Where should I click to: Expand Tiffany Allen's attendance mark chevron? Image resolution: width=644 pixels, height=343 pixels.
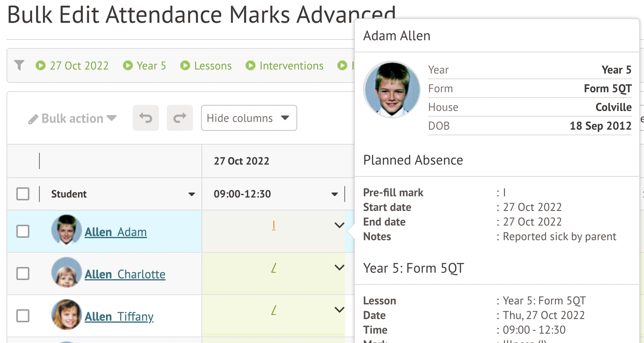point(339,310)
